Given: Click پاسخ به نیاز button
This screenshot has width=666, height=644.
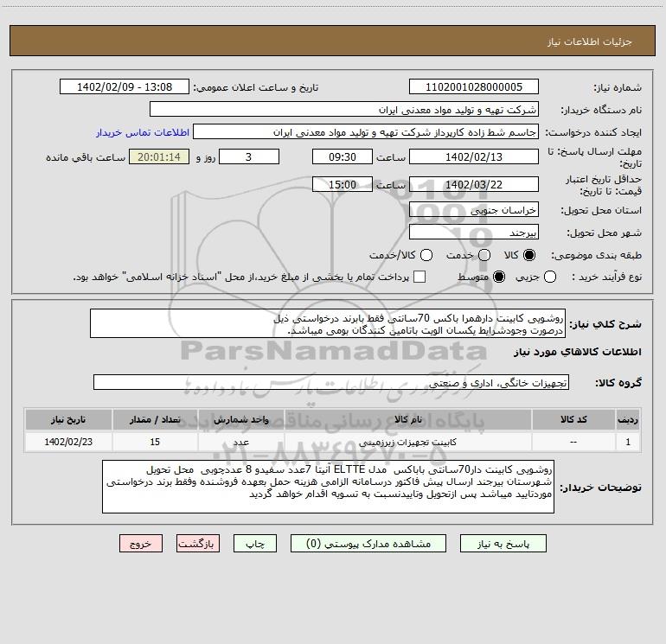Looking at the screenshot, I should 503,544.
